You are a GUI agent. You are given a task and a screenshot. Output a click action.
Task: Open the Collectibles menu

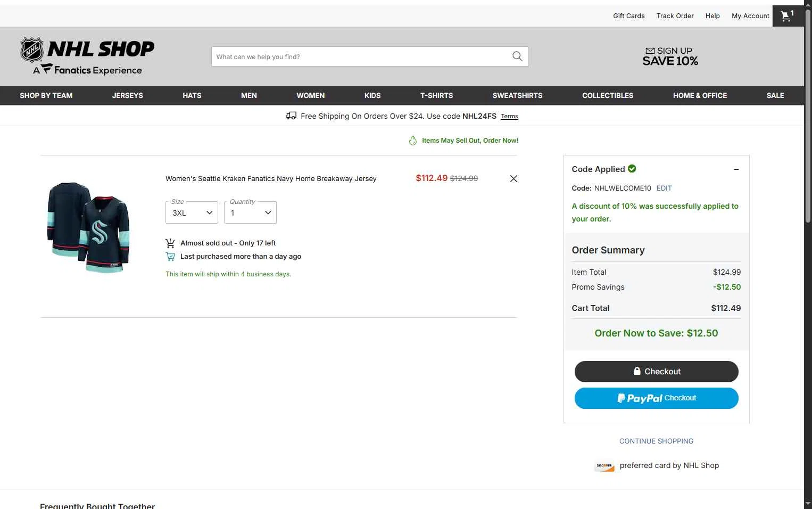pos(608,95)
